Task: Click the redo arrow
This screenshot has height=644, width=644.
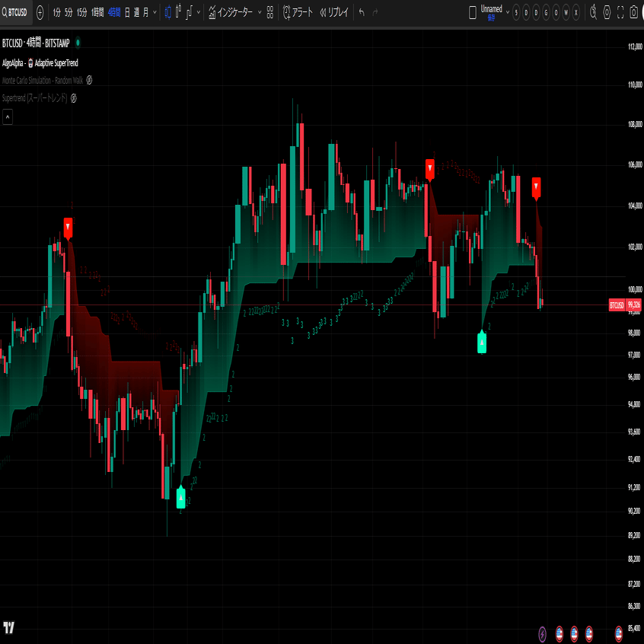Action: pyautogui.click(x=375, y=13)
